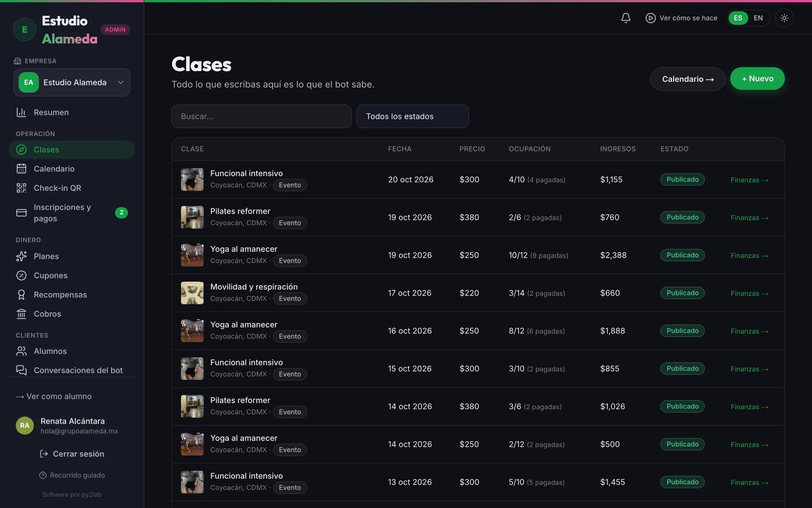Click the Resumen bar chart icon
The image size is (812, 508).
21,112
